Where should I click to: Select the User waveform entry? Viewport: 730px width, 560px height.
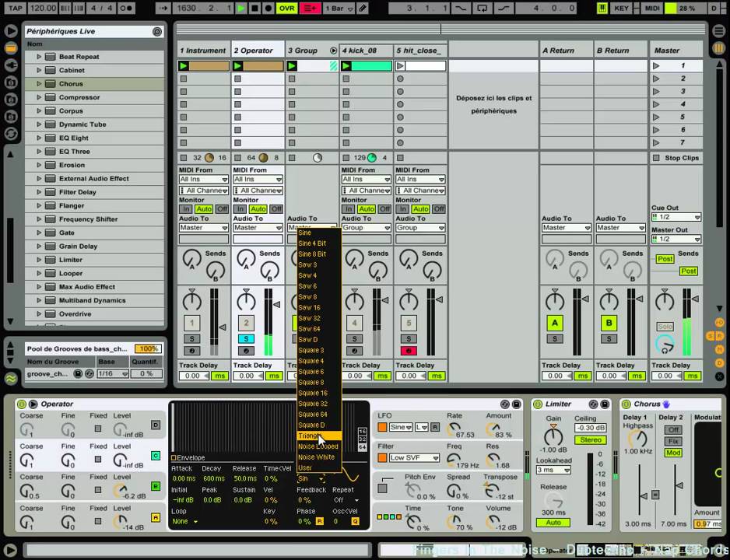pos(319,468)
